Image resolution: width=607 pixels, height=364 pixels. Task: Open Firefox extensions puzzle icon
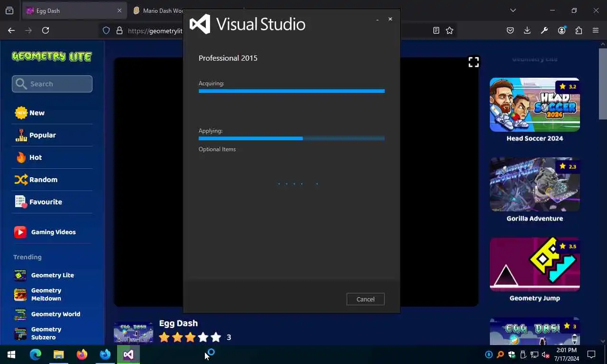pos(579,30)
